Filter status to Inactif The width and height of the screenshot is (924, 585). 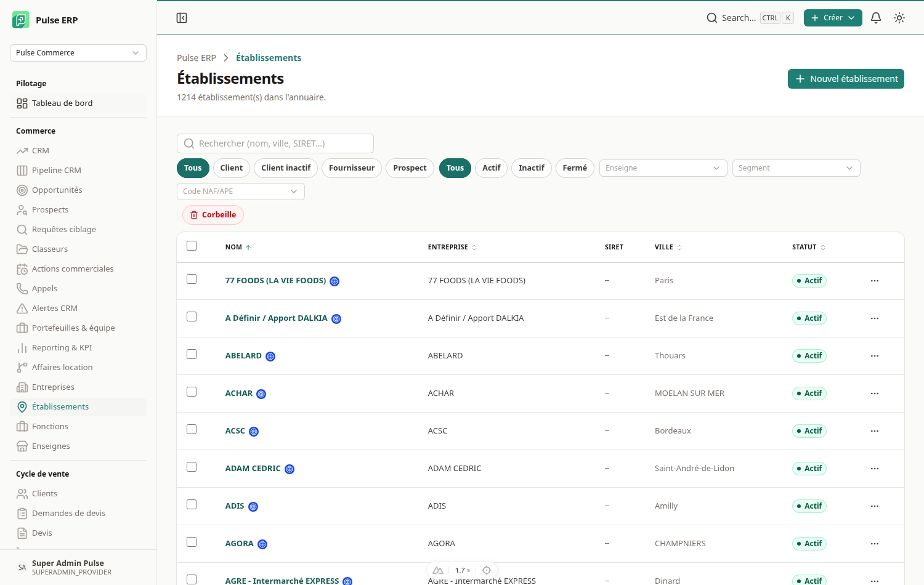tap(531, 168)
